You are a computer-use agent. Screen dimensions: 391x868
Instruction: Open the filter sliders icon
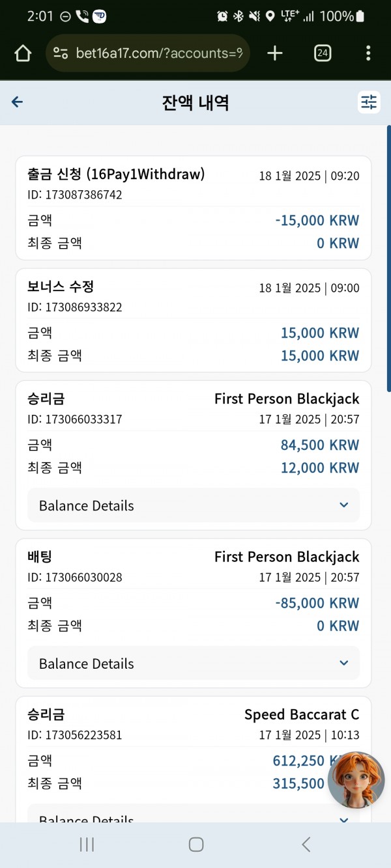(x=369, y=102)
